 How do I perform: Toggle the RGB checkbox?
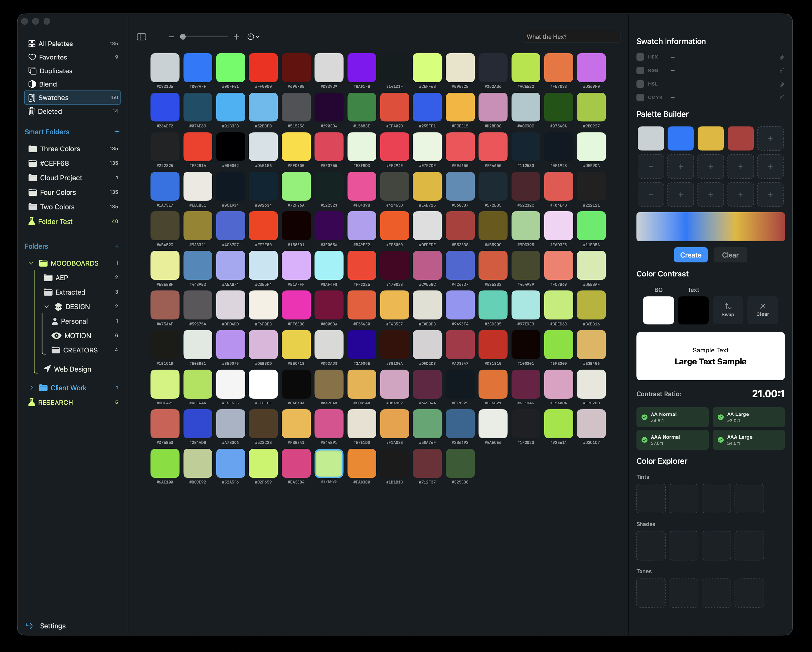point(640,70)
